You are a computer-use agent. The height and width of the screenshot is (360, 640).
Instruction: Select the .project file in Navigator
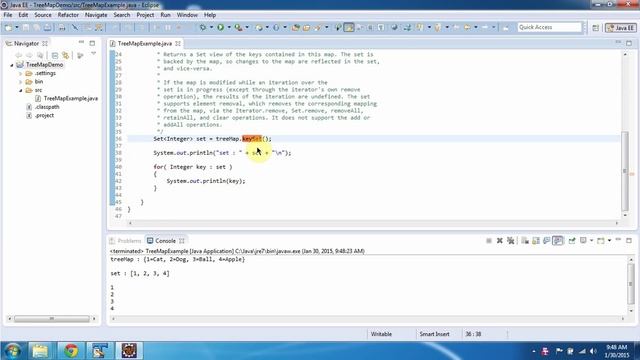click(x=44, y=116)
